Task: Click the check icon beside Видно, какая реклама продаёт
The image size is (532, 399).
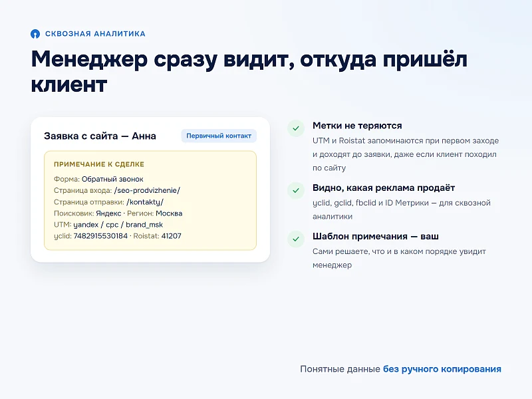Action: [296, 190]
